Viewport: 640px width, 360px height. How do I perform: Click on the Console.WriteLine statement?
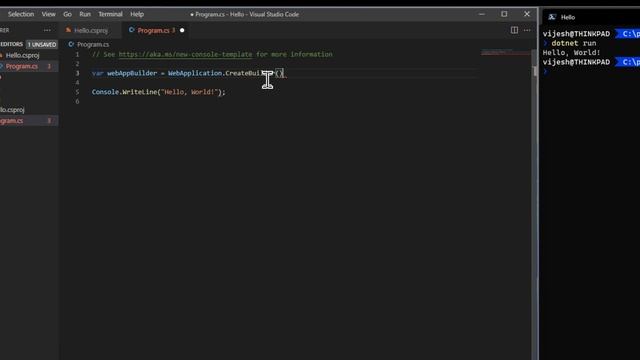click(x=158, y=92)
